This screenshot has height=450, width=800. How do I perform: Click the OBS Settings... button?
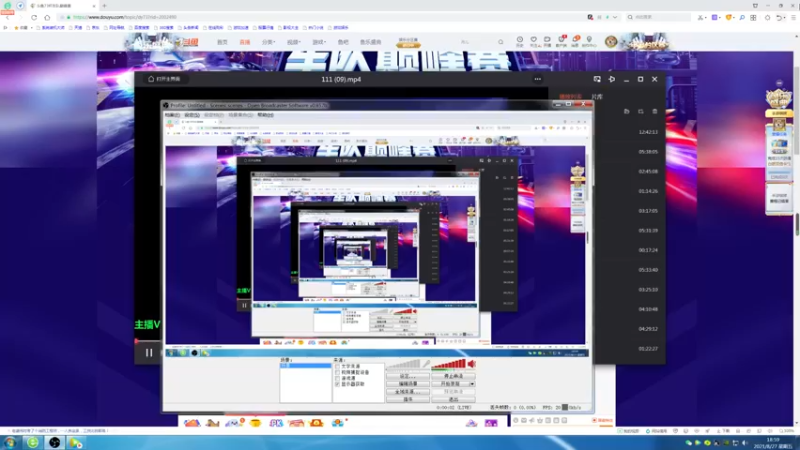408,376
